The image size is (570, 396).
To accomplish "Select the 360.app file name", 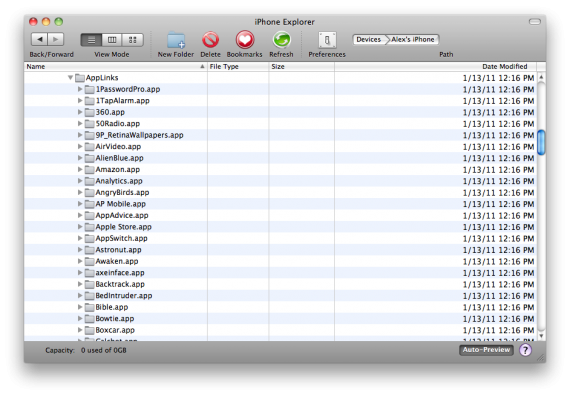I will pyautogui.click(x=110, y=112).
